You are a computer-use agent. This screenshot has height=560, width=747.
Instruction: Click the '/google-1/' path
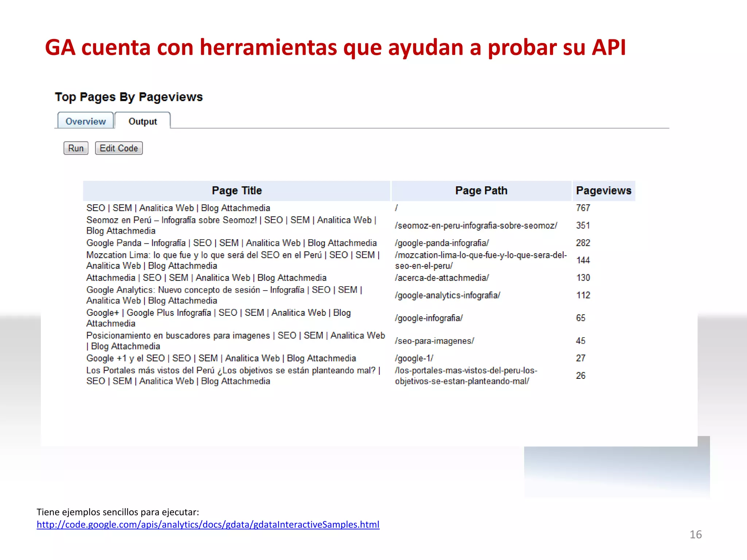point(414,358)
